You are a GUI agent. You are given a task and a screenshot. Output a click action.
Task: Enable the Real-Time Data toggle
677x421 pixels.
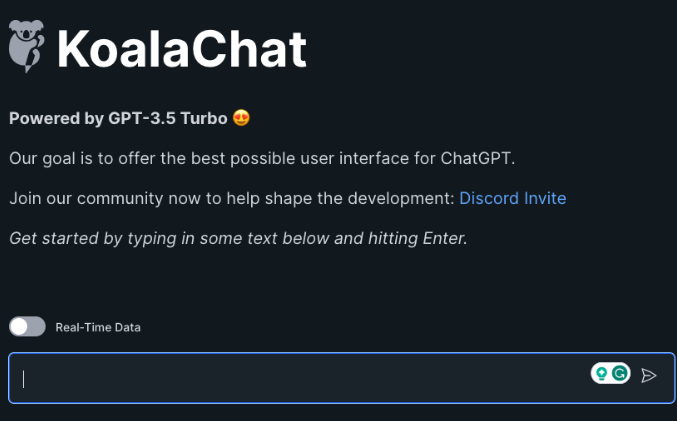point(27,327)
